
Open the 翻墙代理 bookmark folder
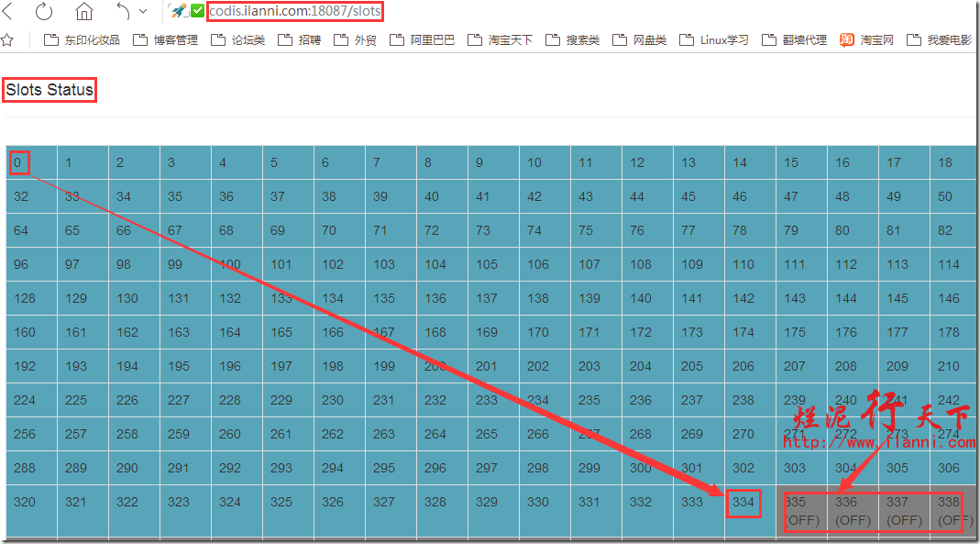pos(794,40)
